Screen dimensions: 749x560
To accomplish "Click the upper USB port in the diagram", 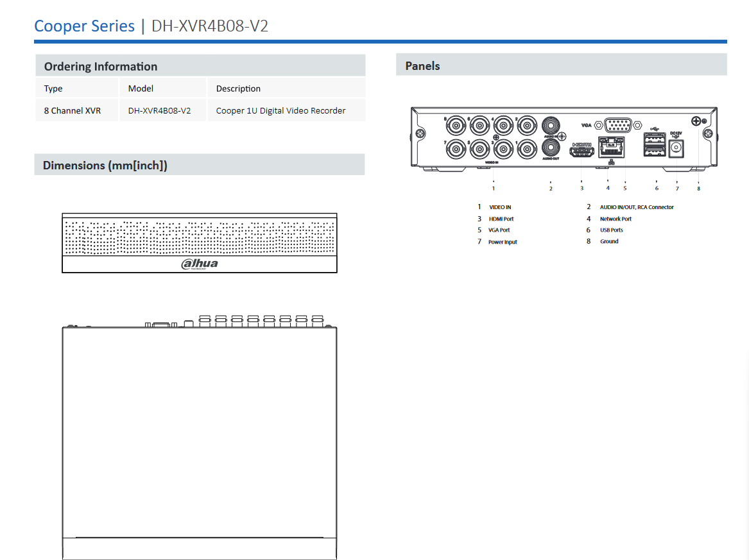I will coord(655,139).
